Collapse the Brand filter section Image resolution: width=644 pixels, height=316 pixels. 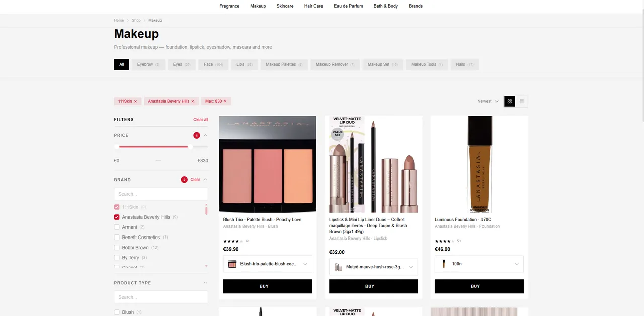pyautogui.click(x=205, y=180)
